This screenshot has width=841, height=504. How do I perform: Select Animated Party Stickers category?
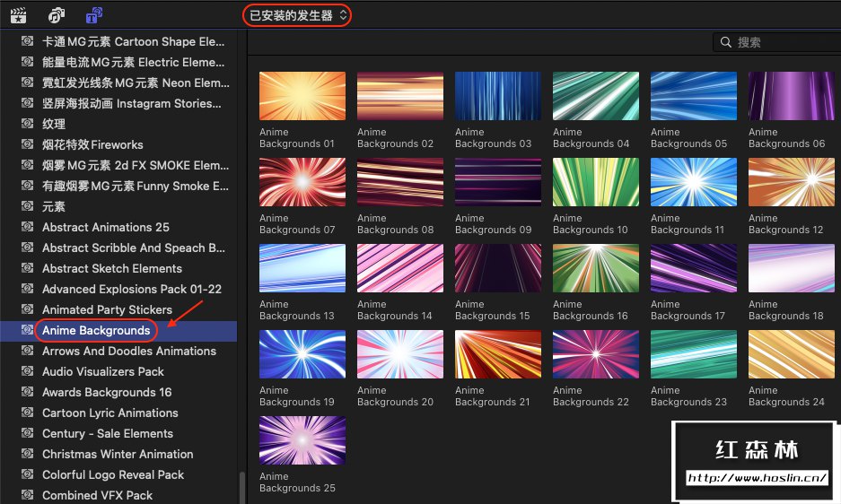(x=118, y=310)
